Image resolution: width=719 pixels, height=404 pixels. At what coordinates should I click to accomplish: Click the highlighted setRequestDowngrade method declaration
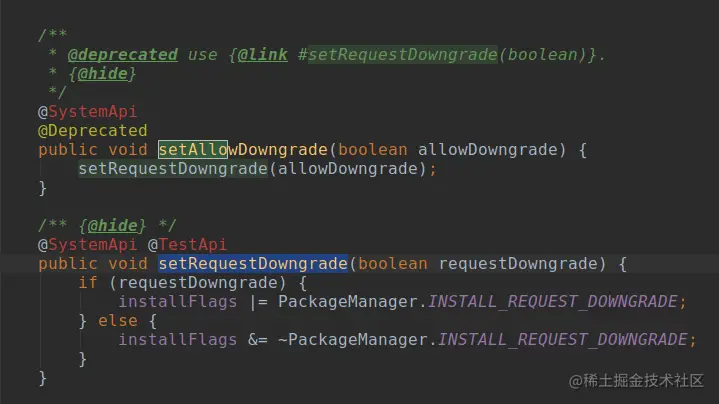pyautogui.click(x=253, y=264)
